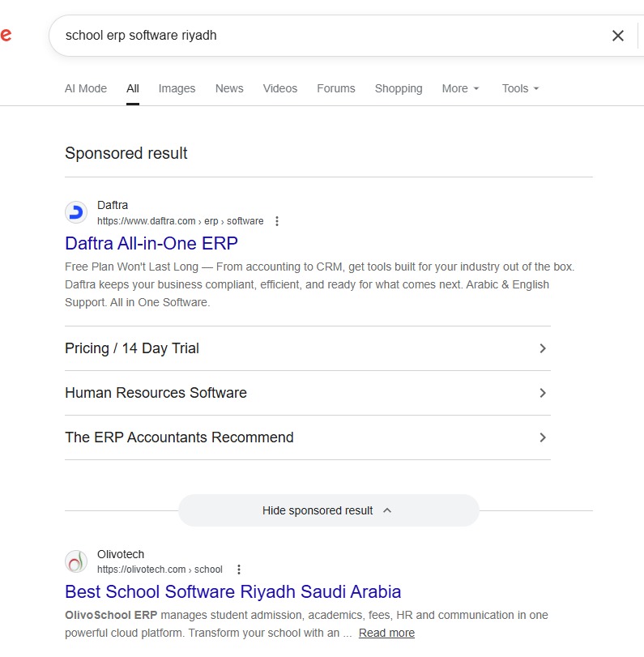Click the partial Google logo

click(6, 35)
